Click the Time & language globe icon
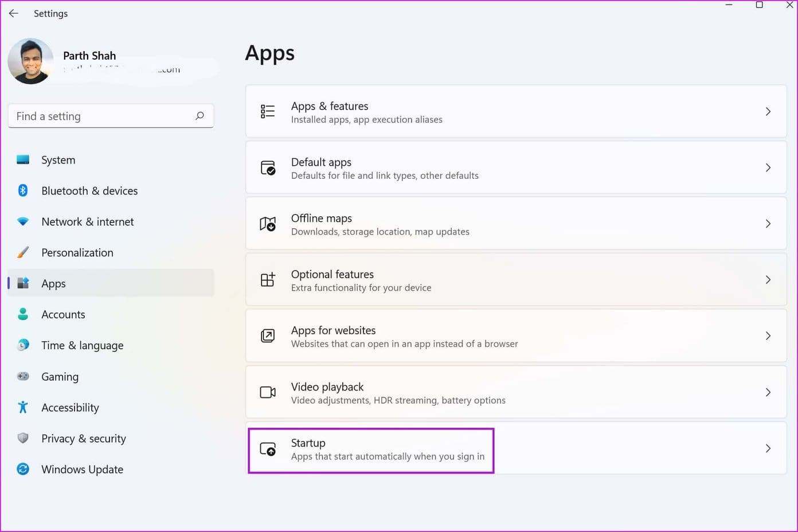The height and width of the screenshot is (532, 798). pos(23,345)
